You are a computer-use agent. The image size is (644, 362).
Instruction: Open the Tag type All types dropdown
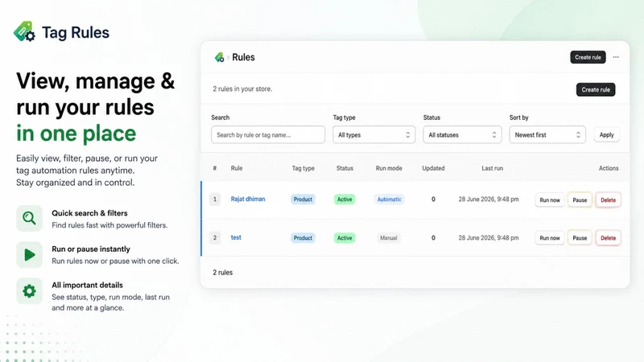pos(374,134)
